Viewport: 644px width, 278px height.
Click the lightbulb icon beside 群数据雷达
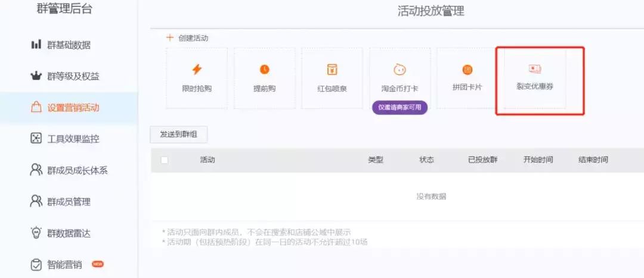click(x=36, y=233)
